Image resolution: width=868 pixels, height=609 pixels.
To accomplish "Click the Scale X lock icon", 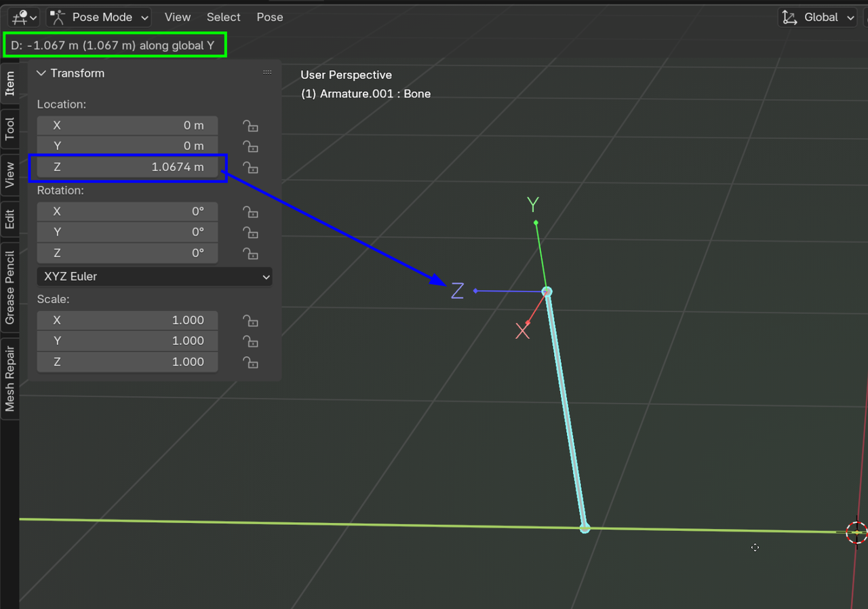I will [251, 321].
